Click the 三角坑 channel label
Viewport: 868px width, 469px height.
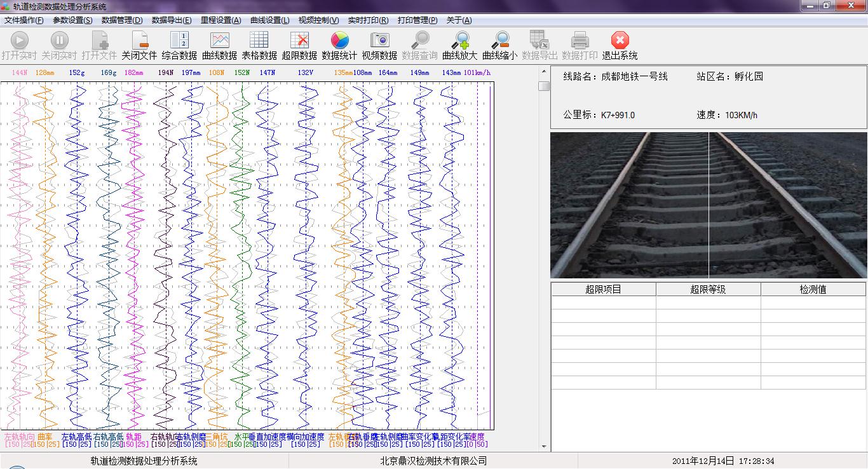tap(216, 437)
